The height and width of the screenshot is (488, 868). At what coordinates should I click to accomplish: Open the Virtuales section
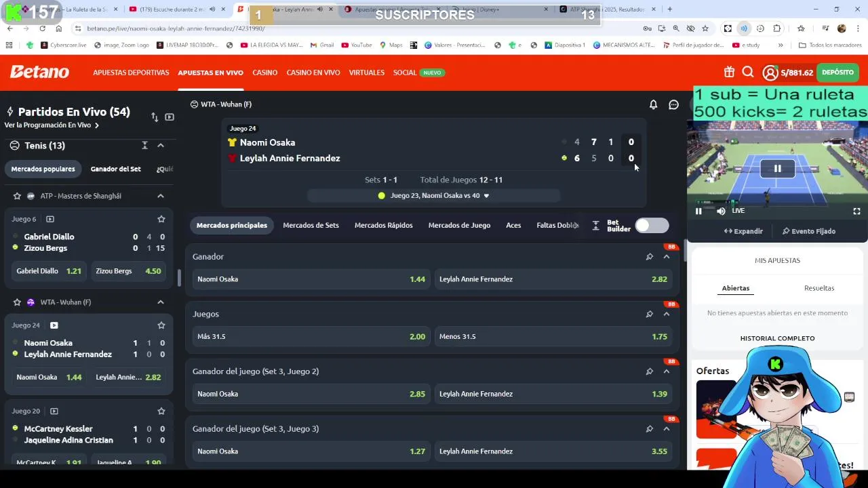[x=367, y=73]
